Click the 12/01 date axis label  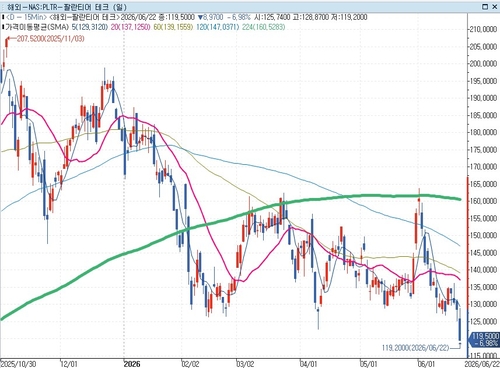(69, 363)
